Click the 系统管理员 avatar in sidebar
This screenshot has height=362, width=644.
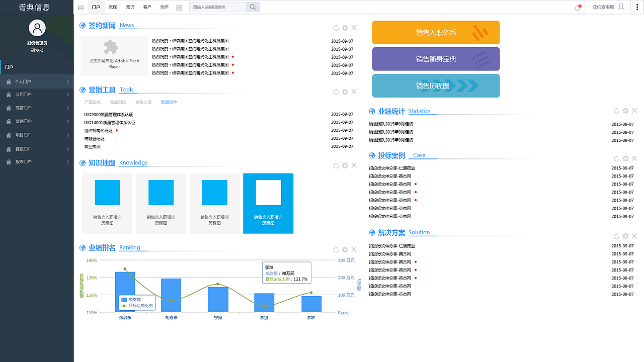pyautogui.click(x=37, y=28)
